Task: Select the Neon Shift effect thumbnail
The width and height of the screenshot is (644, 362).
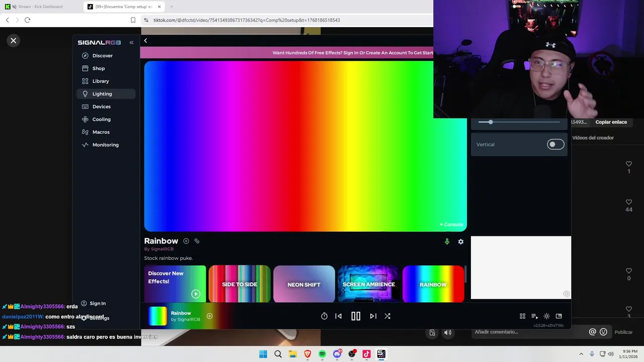Action: [304, 284]
